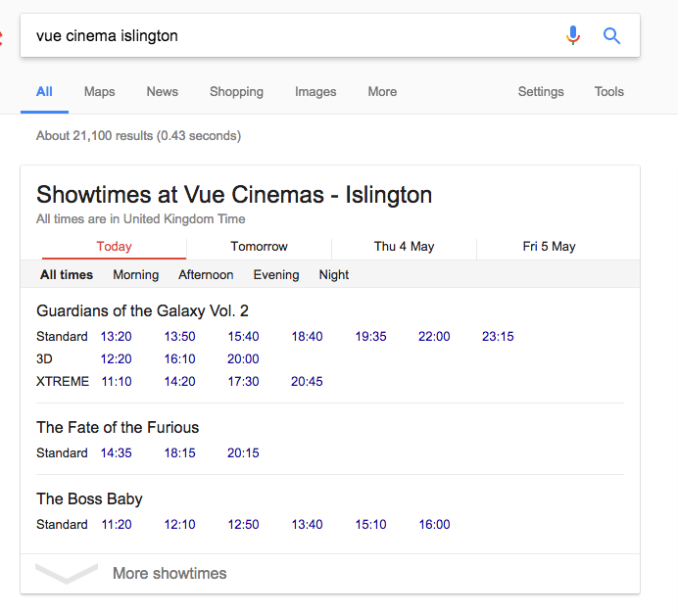Click Guardians of the Galaxy Vol. 2 title

(142, 310)
